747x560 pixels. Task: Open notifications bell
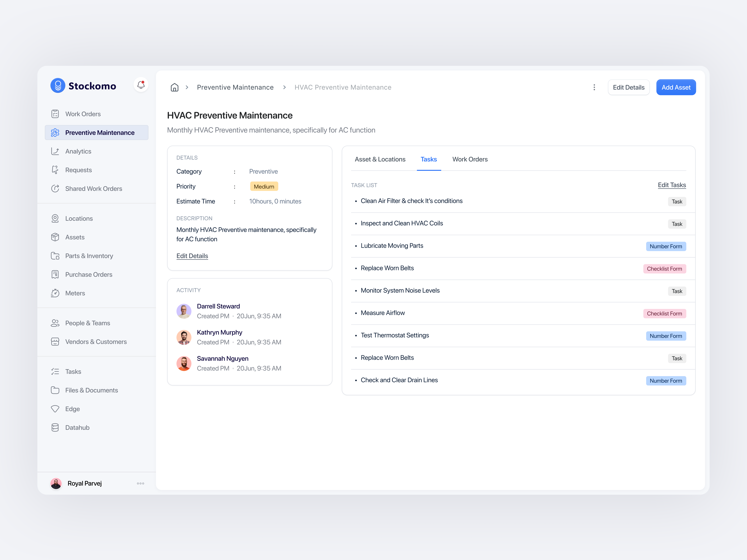pyautogui.click(x=141, y=85)
